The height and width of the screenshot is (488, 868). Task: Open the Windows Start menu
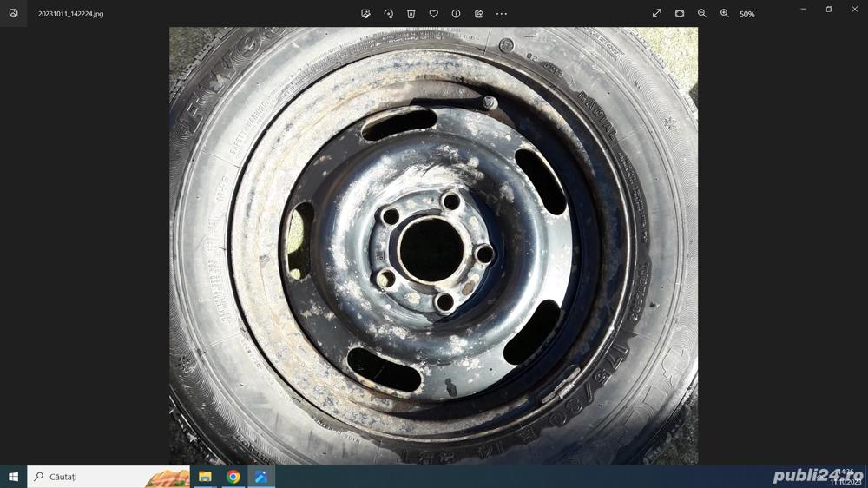coord(13,477)
